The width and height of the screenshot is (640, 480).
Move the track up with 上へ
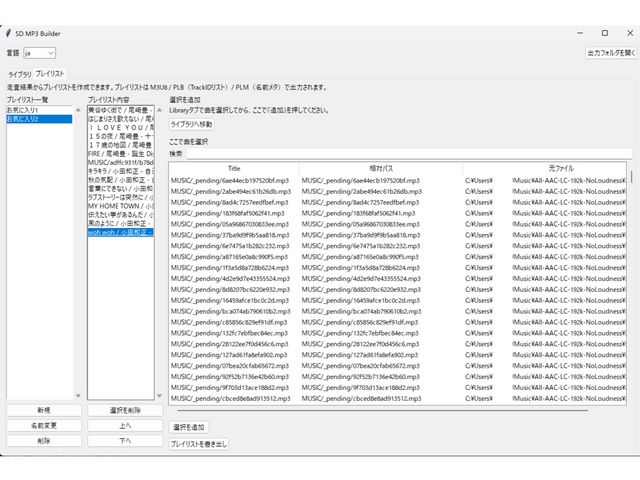pos(125,425)
